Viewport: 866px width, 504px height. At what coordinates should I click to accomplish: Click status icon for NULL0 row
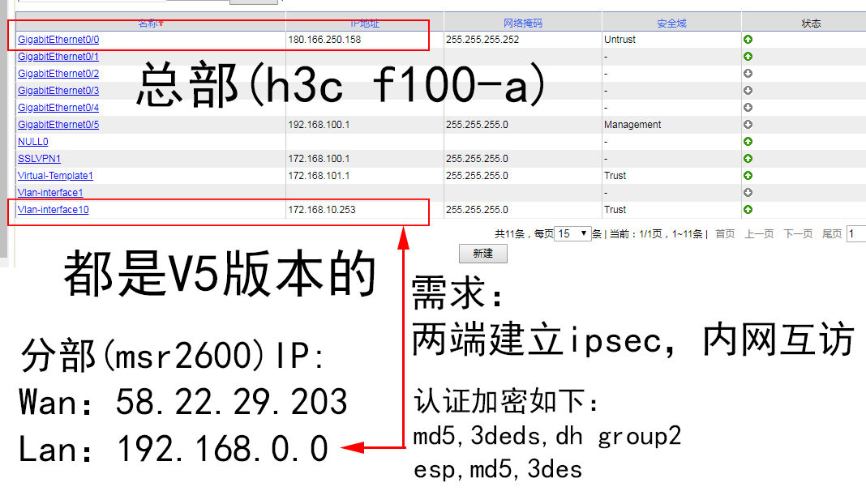[748, 141]
